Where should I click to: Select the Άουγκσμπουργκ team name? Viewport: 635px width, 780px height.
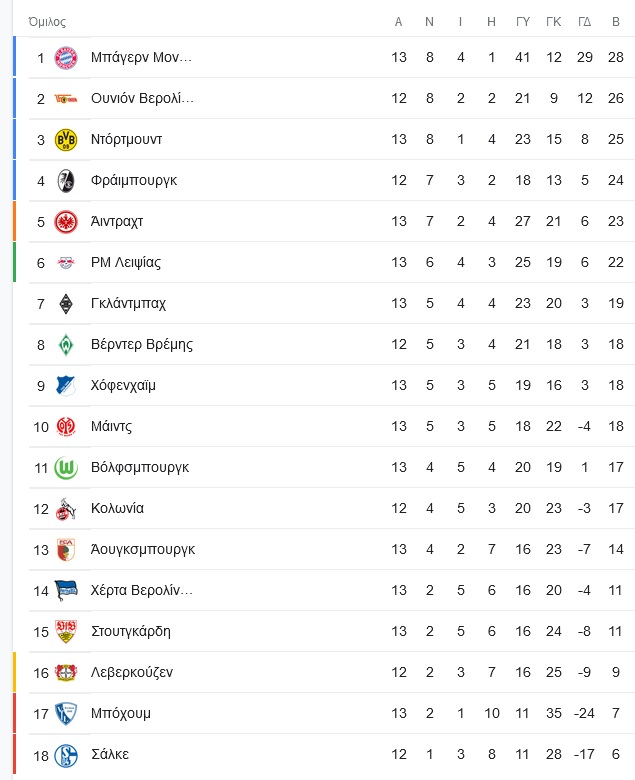point(143,550)
